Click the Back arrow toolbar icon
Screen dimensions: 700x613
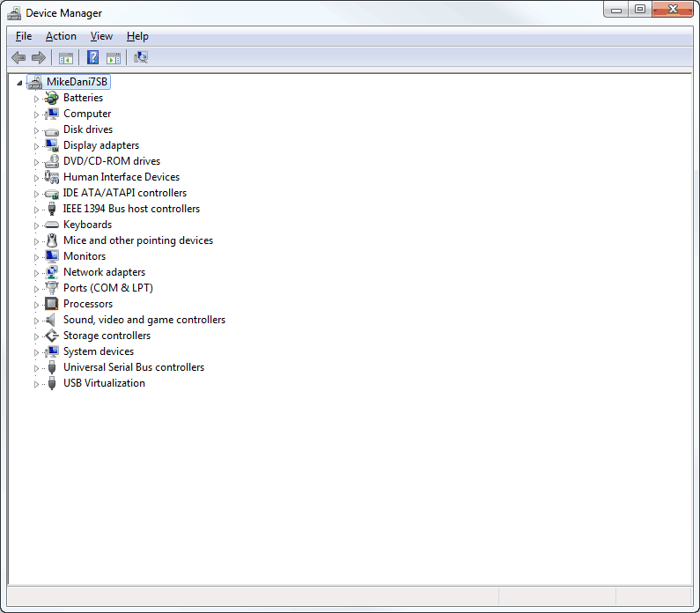(18, 57)
